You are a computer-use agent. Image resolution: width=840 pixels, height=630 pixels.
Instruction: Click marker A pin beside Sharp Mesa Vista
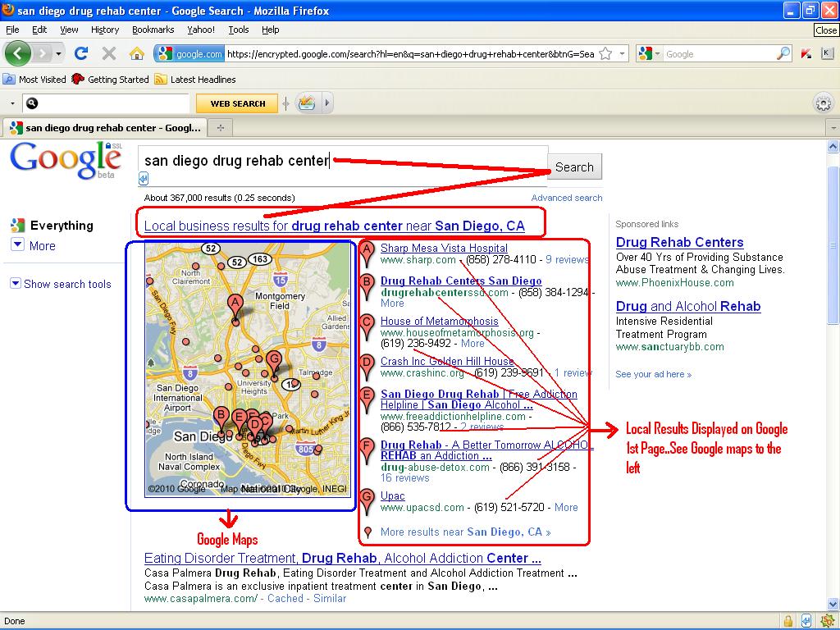[x=367, y=253]
